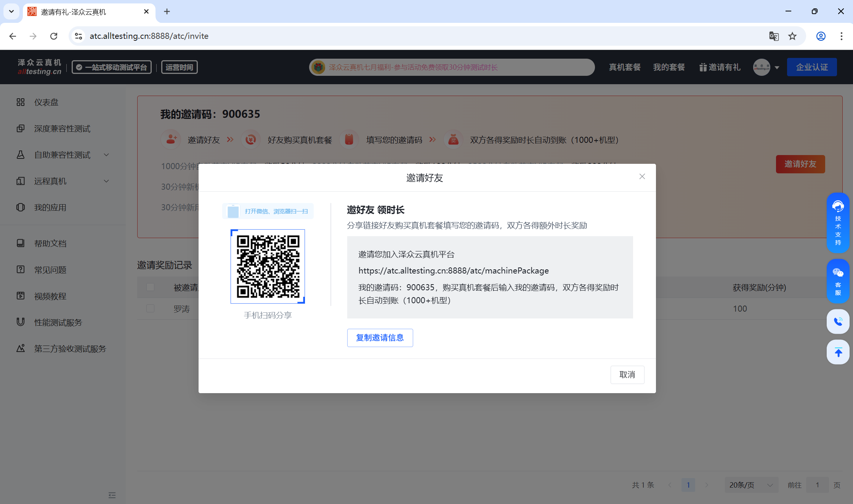Open 深度兼容性测试 in the sidebar
The width and height of the screenshot is (853, 504).
(62, 129)
